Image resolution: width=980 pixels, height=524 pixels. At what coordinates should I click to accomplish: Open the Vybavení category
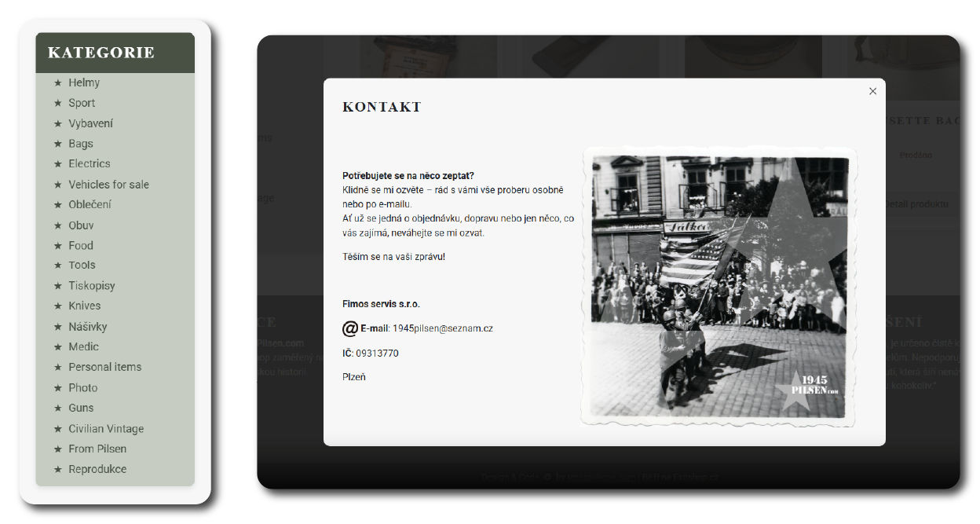coord(90,123)
